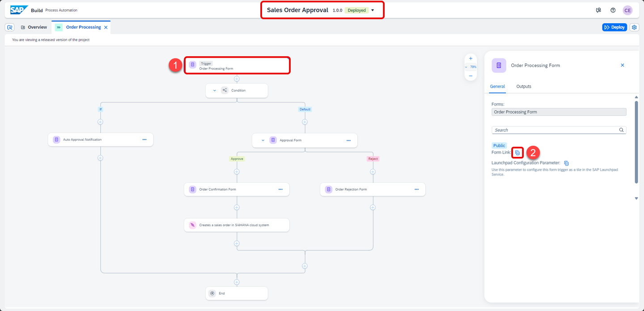Switch to the General tab in the side panel

497,86
